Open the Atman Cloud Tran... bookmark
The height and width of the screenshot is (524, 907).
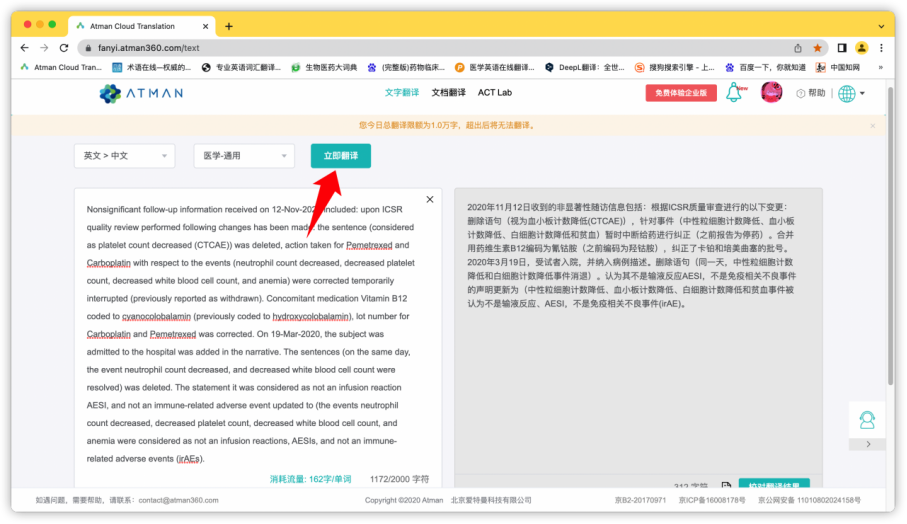coord(61,67)
